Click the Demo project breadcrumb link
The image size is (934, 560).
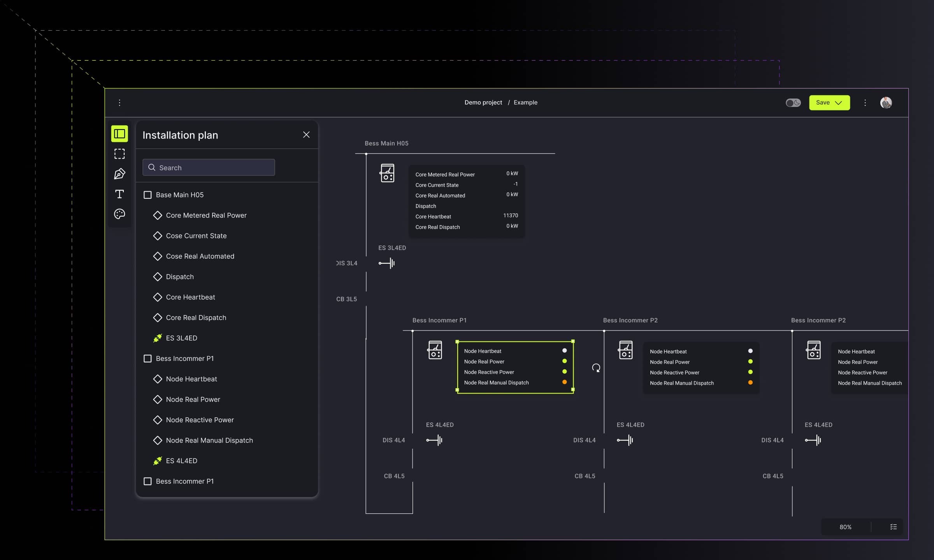[x=483, y=103]
